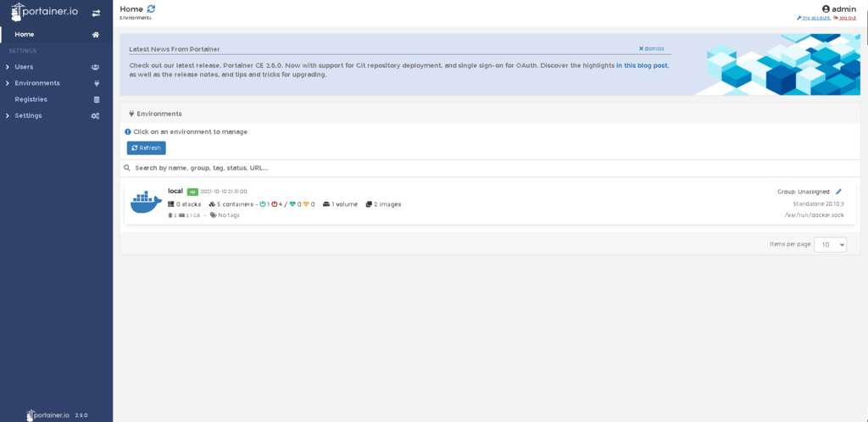Click the search magnifier icon
Image resolution: width=868 pixels, height=422 pixels.
(127, 168)
